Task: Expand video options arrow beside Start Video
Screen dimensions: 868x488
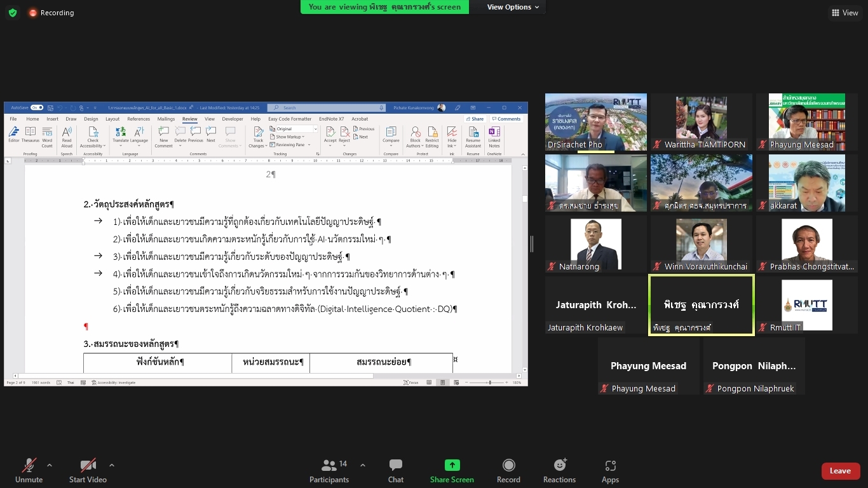Action: pos(112,465)
